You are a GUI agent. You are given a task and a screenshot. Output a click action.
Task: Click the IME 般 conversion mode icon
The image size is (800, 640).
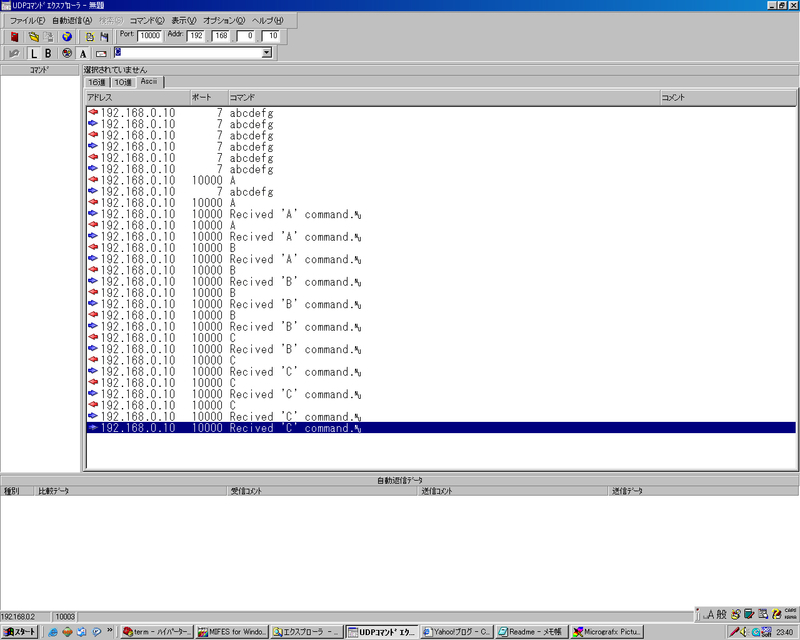(721, 614)
